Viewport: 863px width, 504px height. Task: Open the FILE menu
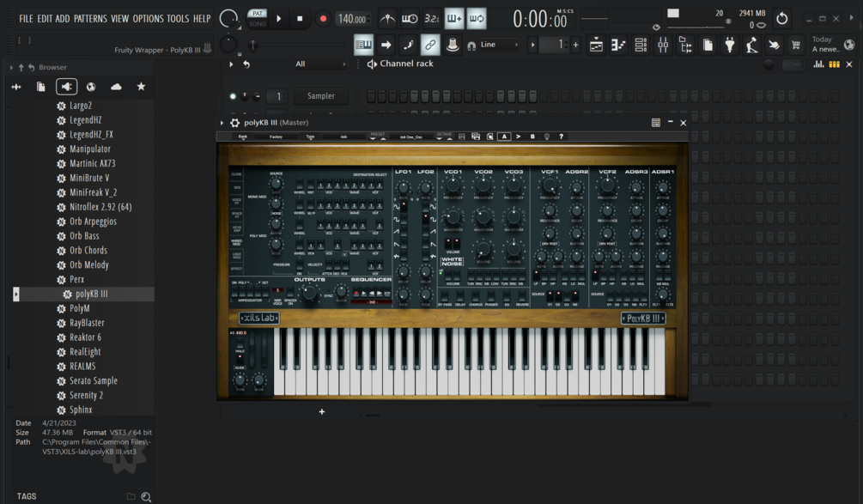26,19
